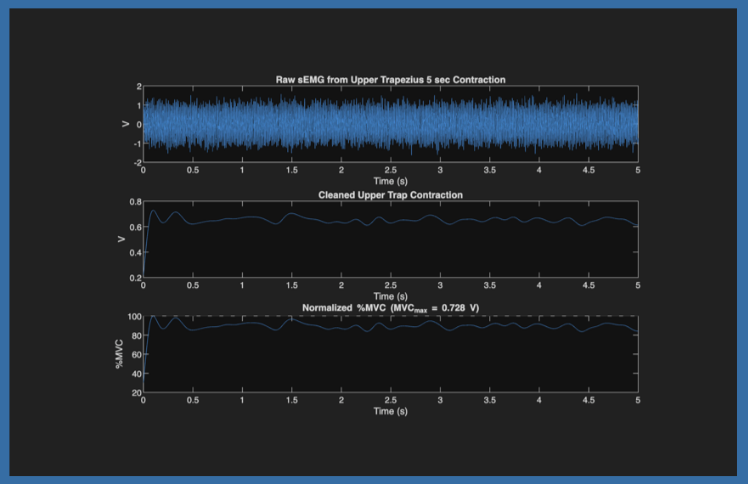This screenshot has width=748, height=484.
Task: Click the Time (s) label under top plot
Action: click(390, 181)
